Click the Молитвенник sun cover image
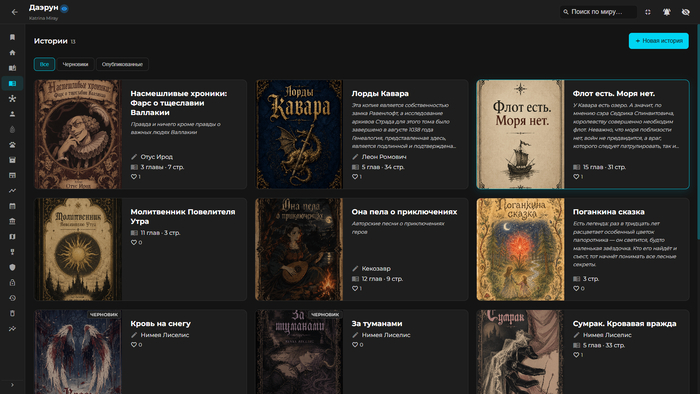The height and width of the screenshot is (394, 700). coord(78,249)
